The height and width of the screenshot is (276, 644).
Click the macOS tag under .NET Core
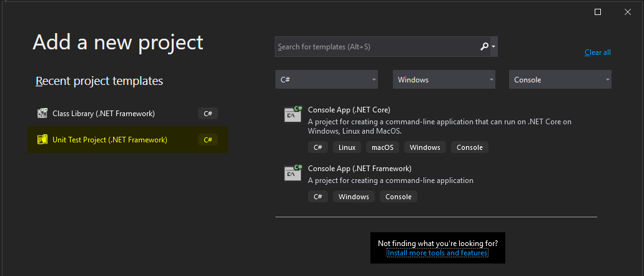(x=382, y=147)
